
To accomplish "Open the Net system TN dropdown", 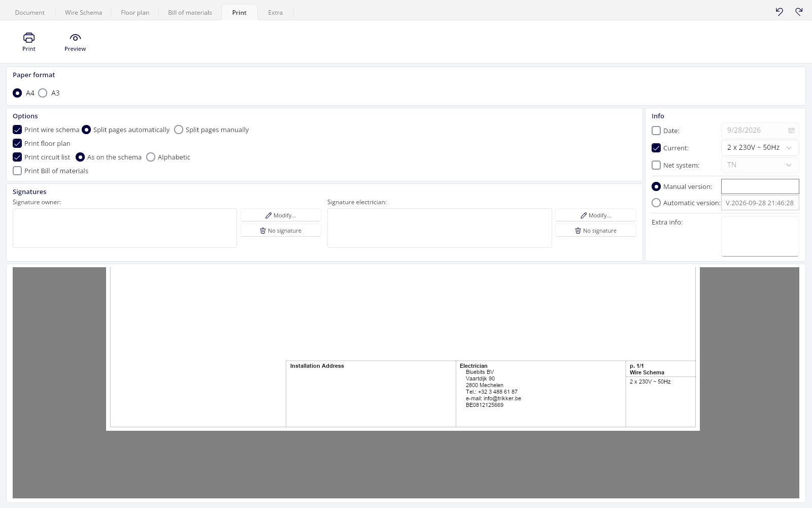I will pos(760,165).
